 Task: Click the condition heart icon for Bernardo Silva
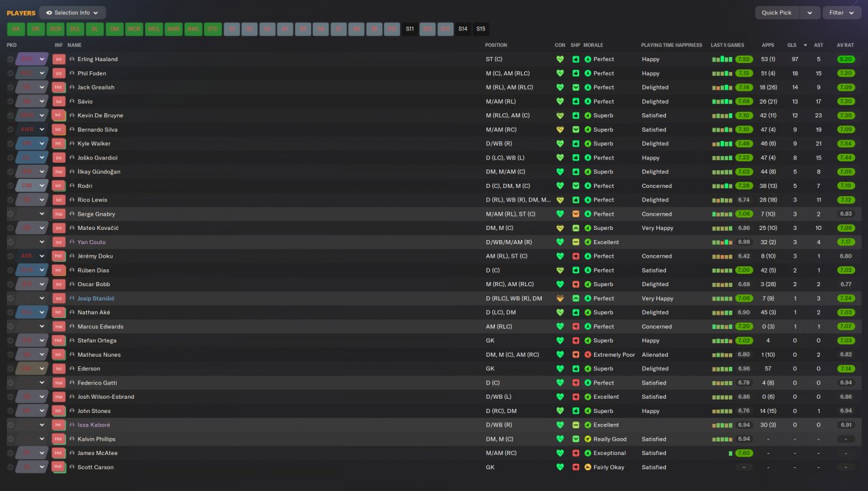coord(560,130)
